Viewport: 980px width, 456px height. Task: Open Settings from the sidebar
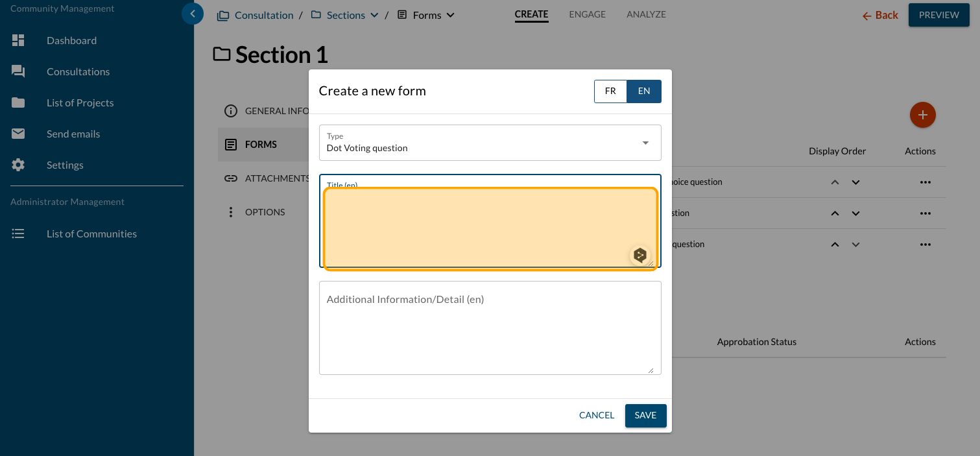[65, 165]
